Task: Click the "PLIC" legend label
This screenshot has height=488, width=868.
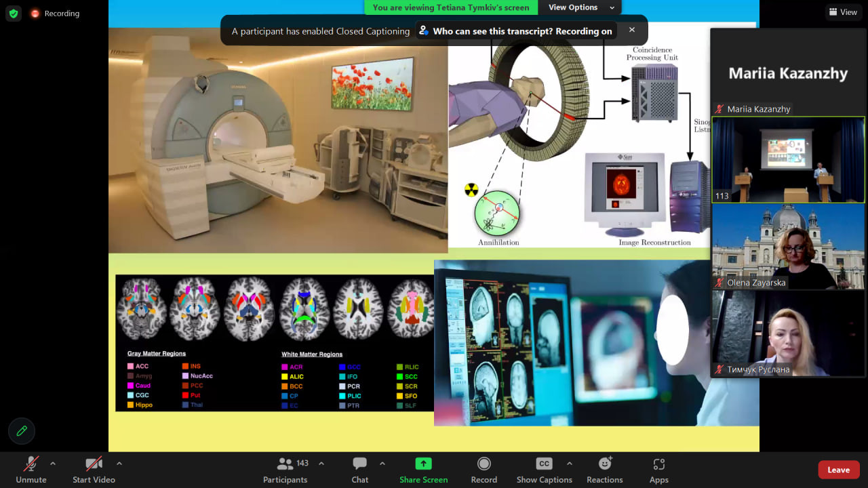Action: pos(354,396)
